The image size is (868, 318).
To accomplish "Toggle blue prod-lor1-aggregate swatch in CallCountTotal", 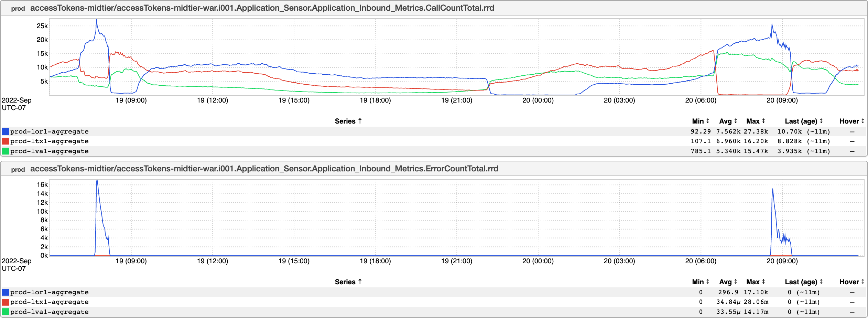I will tap(6, 131).
